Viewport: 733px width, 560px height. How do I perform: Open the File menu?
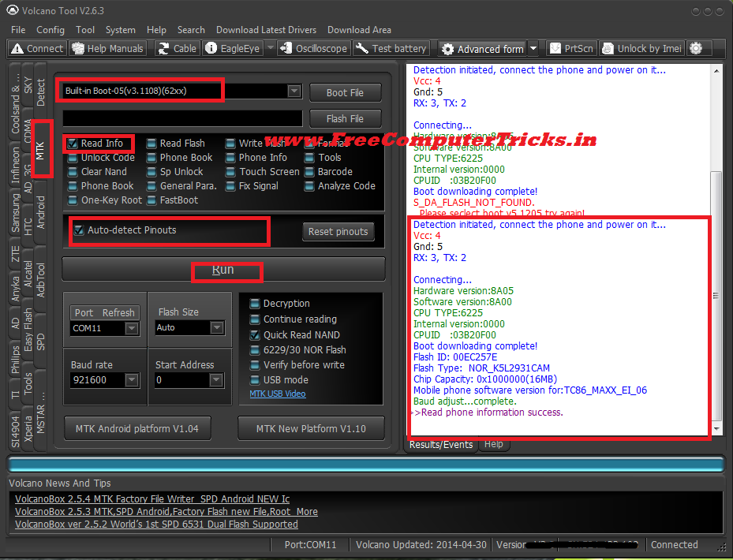point(18,30)
